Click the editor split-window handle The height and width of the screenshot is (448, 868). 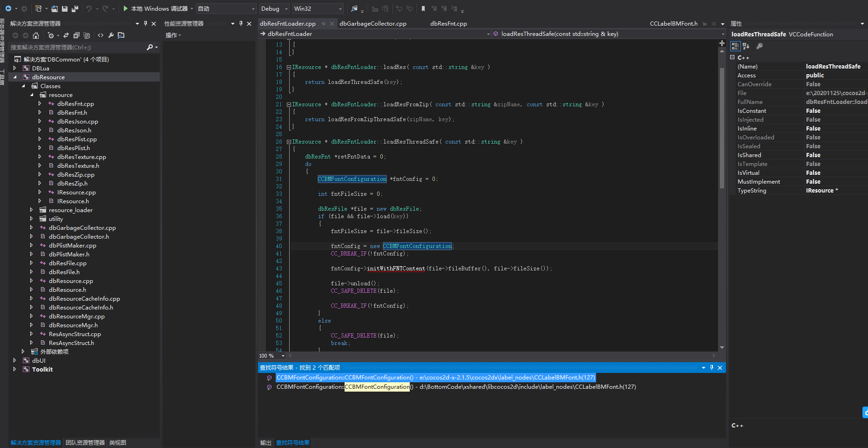point(722,43)
